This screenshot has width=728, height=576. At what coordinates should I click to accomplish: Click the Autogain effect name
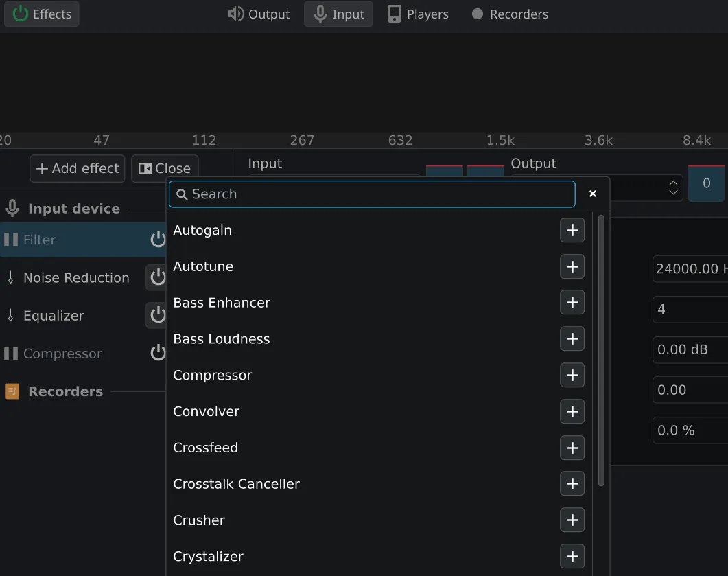pyautogui.click(x=202, y=231)
